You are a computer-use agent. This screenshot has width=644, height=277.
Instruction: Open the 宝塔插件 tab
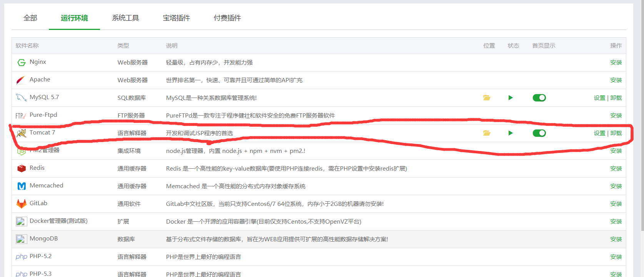tap(176, 18)
